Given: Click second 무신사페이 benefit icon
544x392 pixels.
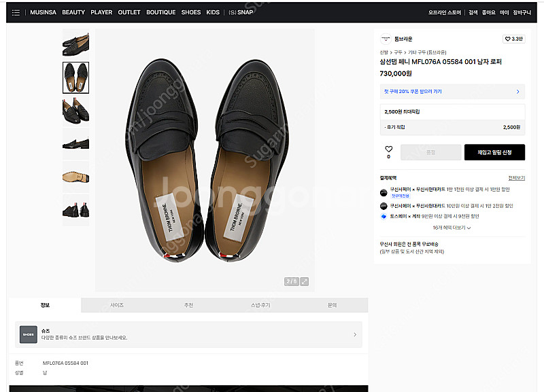Looking at the screenshot, I should pyautogui.click(x=384, y=207).
